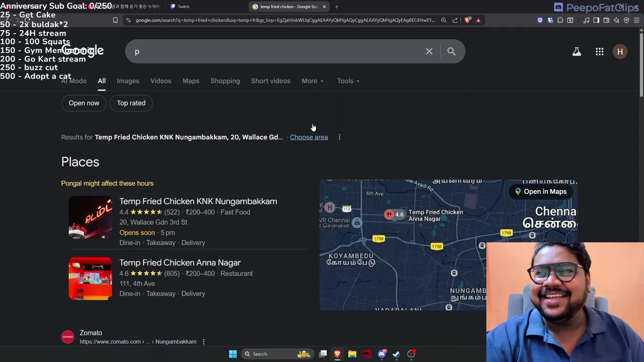Screen dimensions: 644x362
Task: Open the page zoom indicator icon
Action: point(444,20)
